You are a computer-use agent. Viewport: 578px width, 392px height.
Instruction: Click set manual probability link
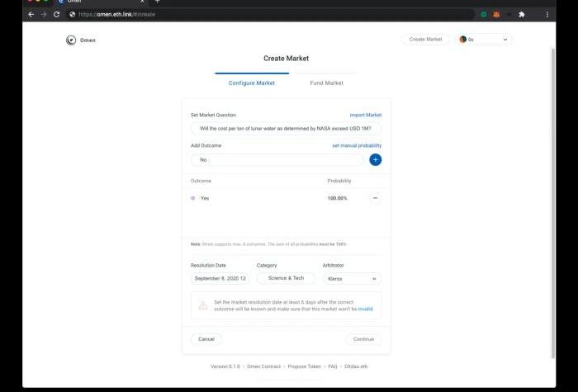[x=357, y=145]
